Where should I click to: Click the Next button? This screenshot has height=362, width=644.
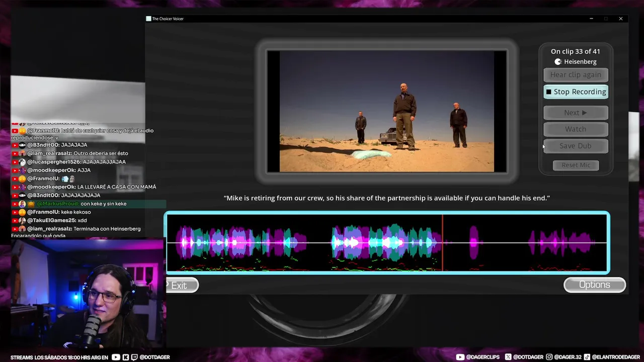(576, 113)
